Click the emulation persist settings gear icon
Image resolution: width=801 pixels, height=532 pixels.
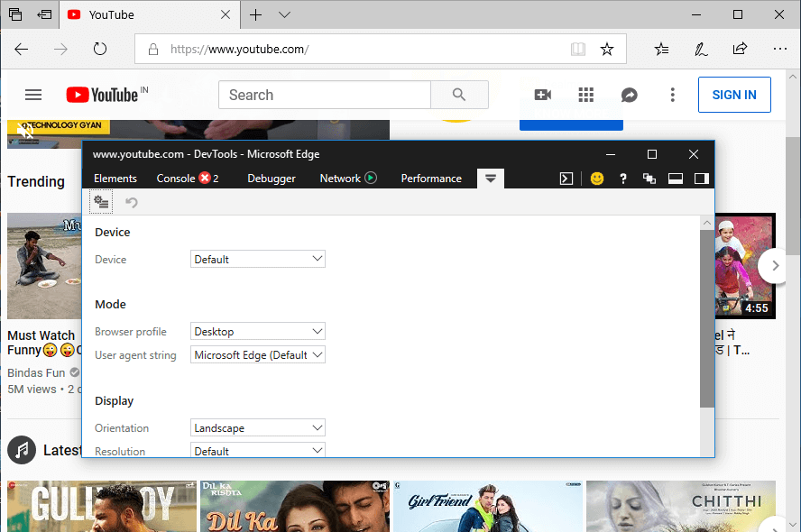point(101,202)
